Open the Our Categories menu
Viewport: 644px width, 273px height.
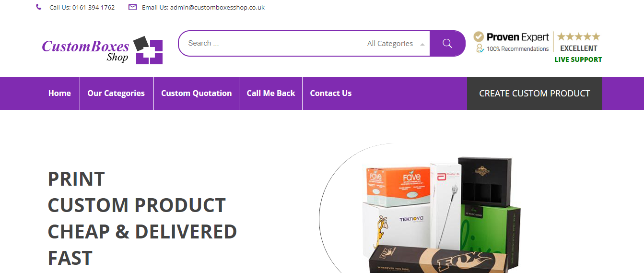pos(116,93)
